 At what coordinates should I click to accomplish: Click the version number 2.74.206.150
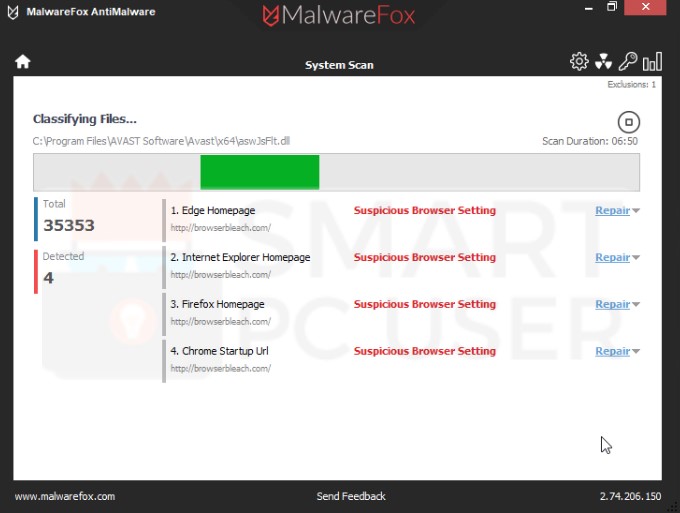631,496
